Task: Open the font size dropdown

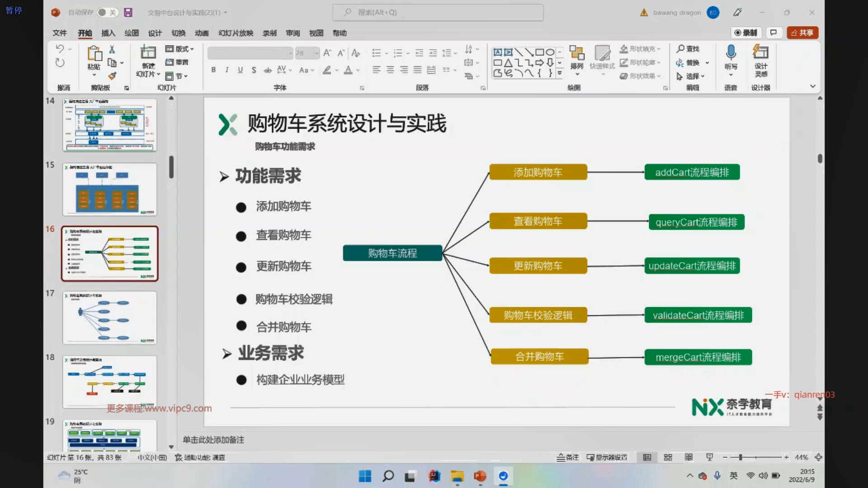Action: point(316,53)
